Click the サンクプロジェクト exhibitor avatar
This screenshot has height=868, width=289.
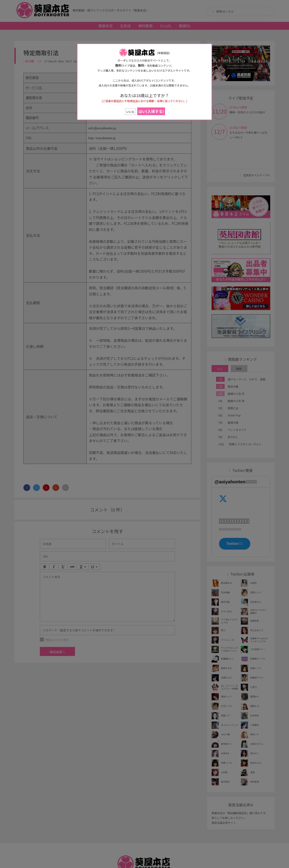click(215, 649)
